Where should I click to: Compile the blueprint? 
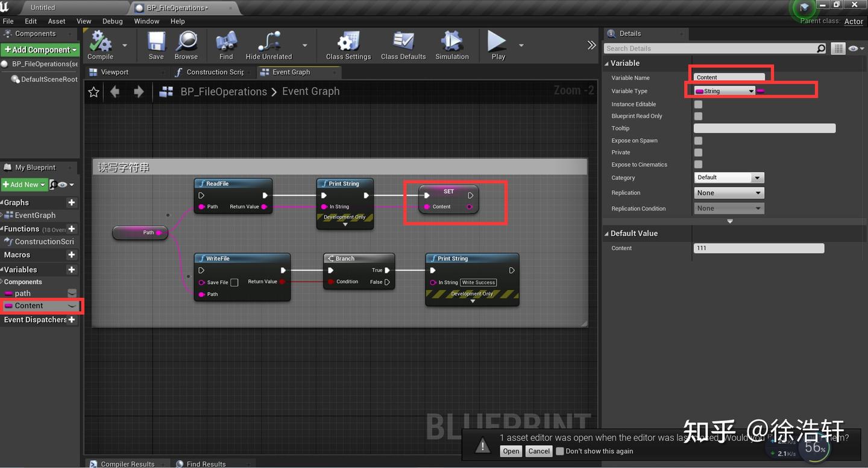100,45
